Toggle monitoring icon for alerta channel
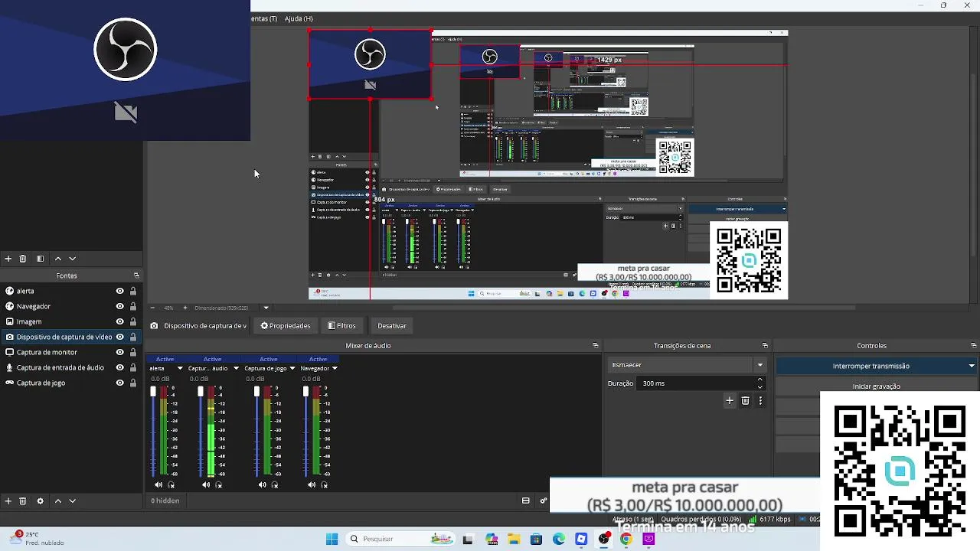The height and width of the screenshot is (551, 980). [171, 484]
